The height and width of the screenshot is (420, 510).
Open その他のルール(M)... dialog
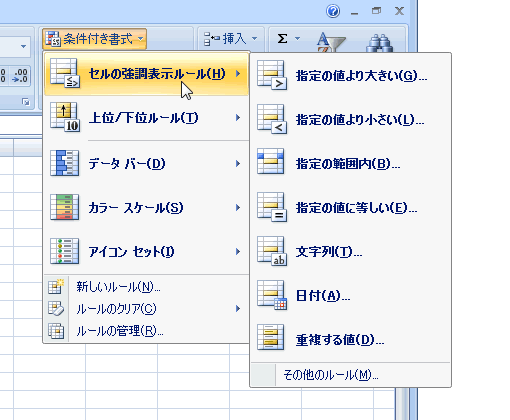pyautogui.click(x=350, y=375)
